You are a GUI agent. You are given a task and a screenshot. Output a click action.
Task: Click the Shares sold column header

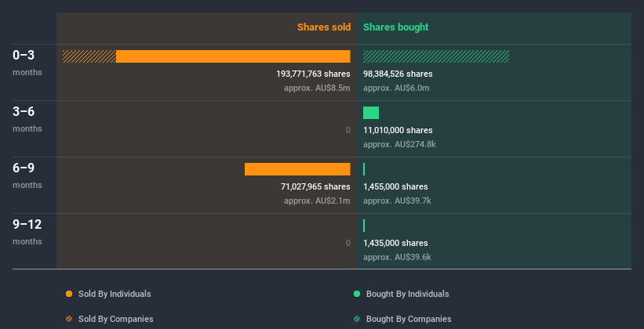coord(323,27)
